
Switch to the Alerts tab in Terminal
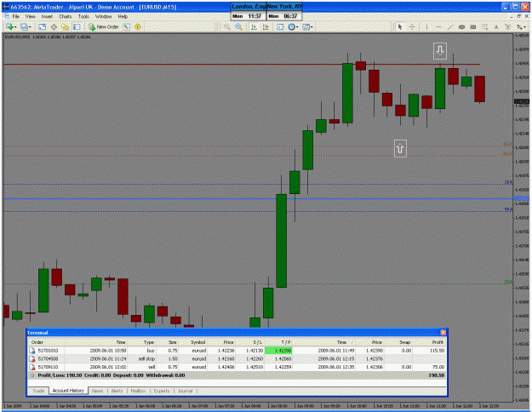point(117,391)
